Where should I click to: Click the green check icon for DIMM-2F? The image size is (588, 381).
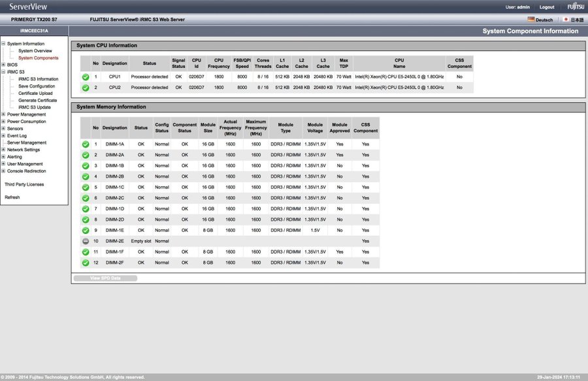click(85, 263)
